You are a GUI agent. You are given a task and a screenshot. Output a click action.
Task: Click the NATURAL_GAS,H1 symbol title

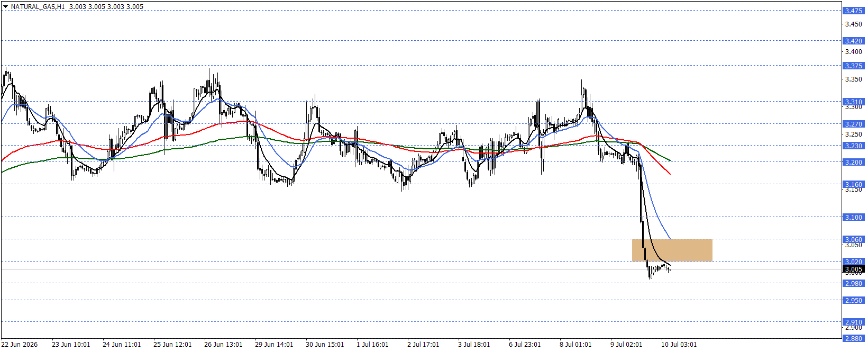click(38, 7)
